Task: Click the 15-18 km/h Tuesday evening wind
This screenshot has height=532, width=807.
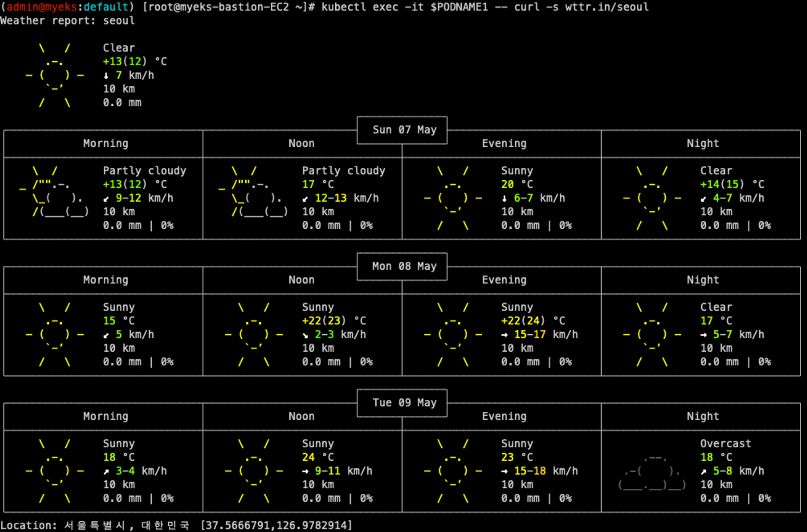Action: click(546, 471)
